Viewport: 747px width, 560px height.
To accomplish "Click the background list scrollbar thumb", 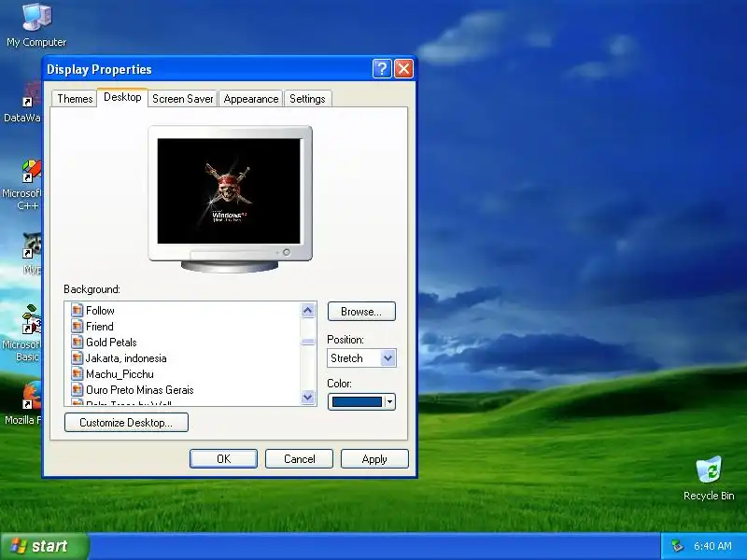I will 308,342.
